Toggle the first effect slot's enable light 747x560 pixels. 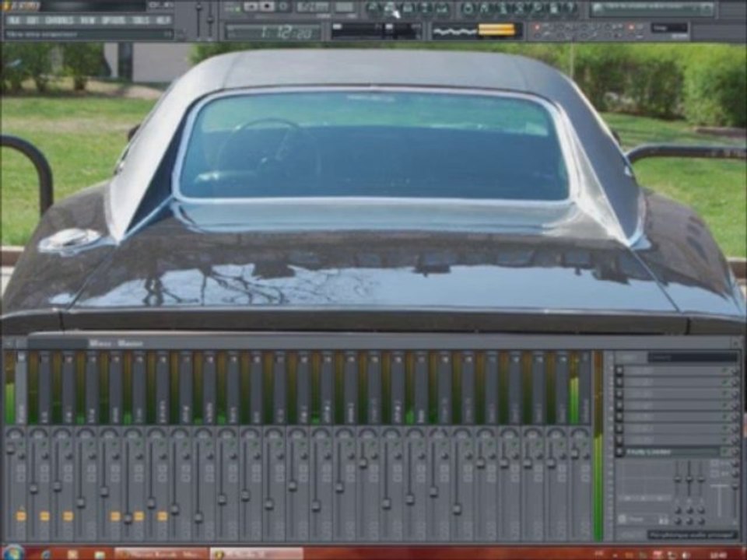click(725, 370)
